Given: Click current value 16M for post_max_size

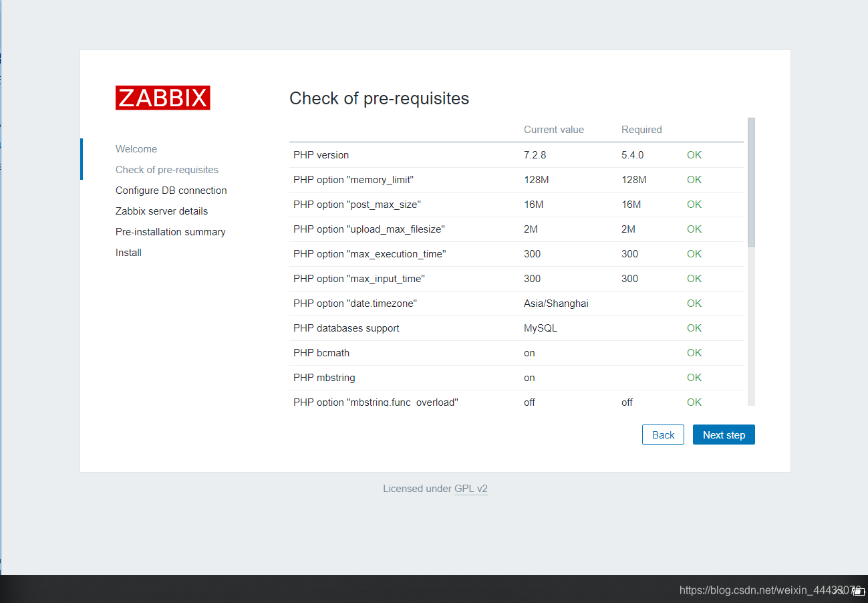Looking at the screenshot, I should pos(533,205).
